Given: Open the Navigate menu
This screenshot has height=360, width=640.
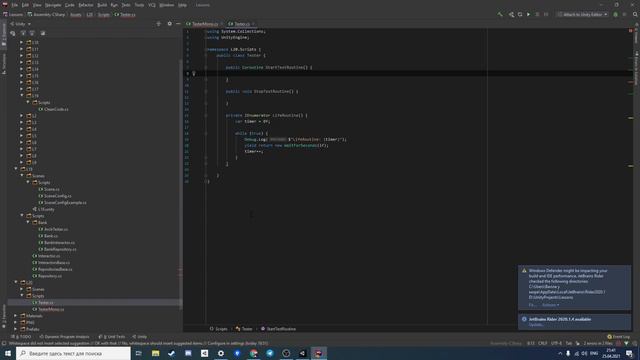Looking at the screenshot, I should (x=53, y=5).
